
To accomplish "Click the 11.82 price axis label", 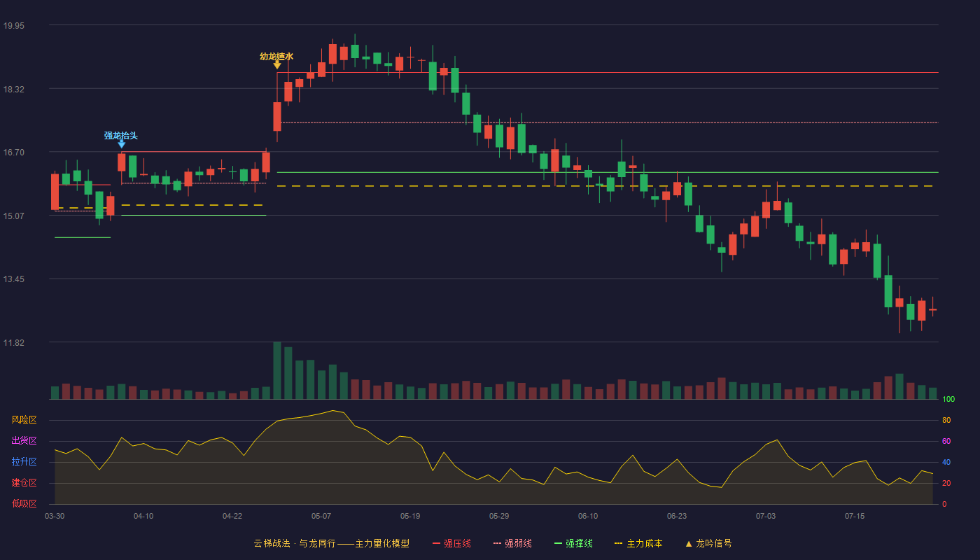I will (x=13, y=342).
